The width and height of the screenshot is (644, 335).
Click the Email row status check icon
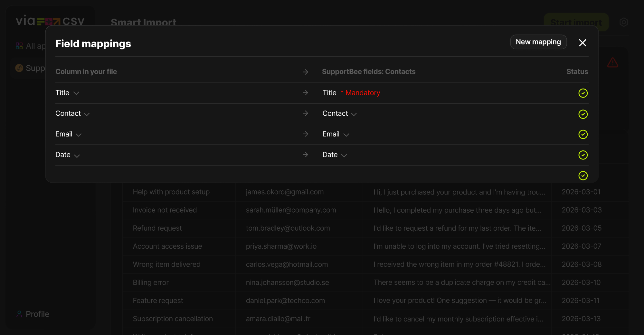(x=583, y=134)
